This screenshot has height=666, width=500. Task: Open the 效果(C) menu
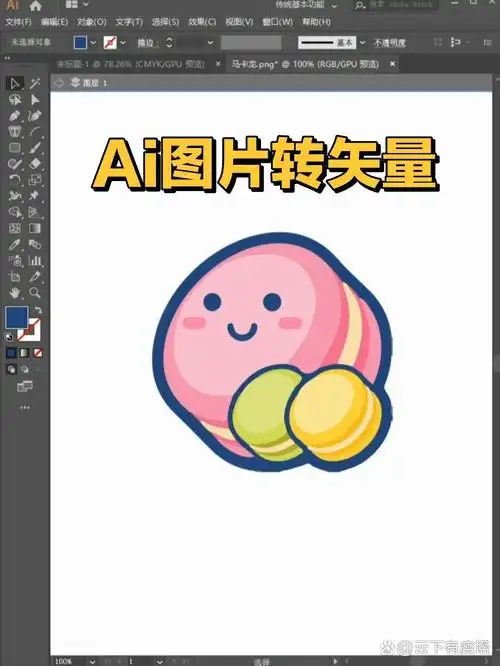coord(202,22)
